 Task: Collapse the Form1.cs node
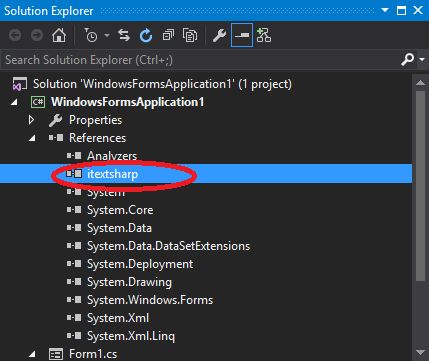(32, 354)
